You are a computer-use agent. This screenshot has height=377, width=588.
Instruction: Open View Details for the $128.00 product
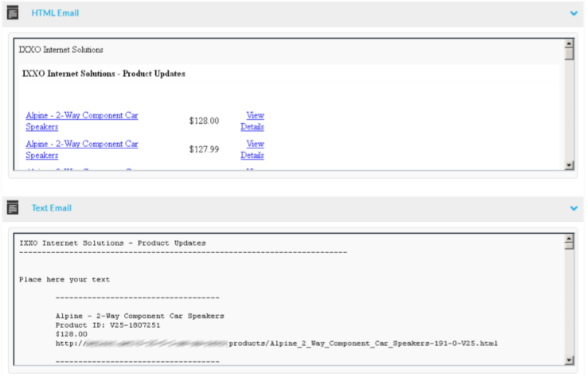[x=252, y=121]
